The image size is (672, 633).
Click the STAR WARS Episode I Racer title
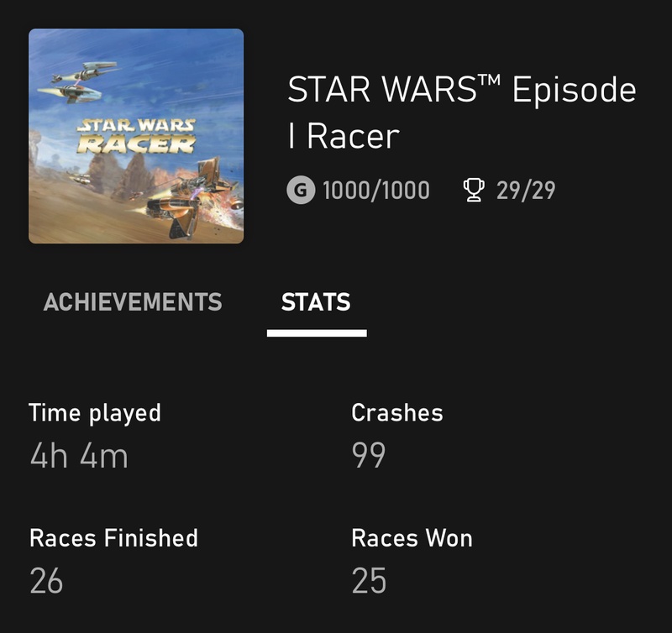coord(462,112)
